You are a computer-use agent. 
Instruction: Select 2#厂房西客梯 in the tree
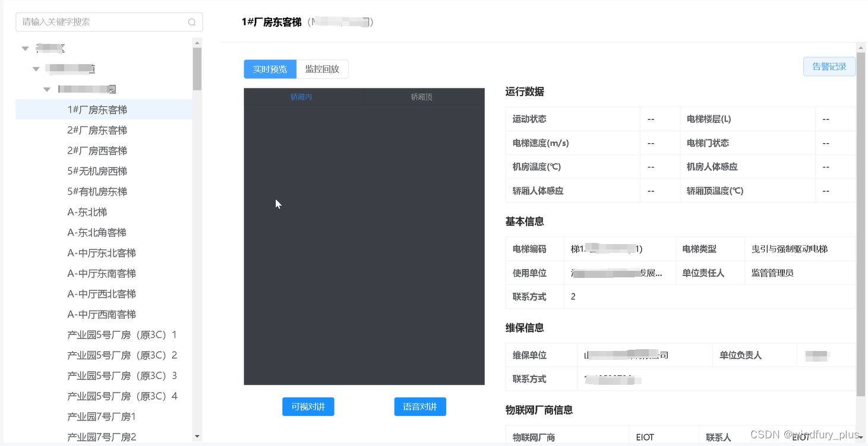click(x=97, y=151)
